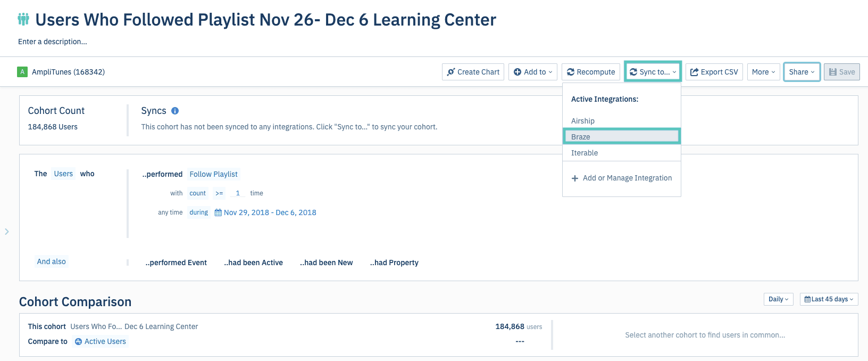
Task: Open the date range calendar icon
Action: tap(218, 212)
